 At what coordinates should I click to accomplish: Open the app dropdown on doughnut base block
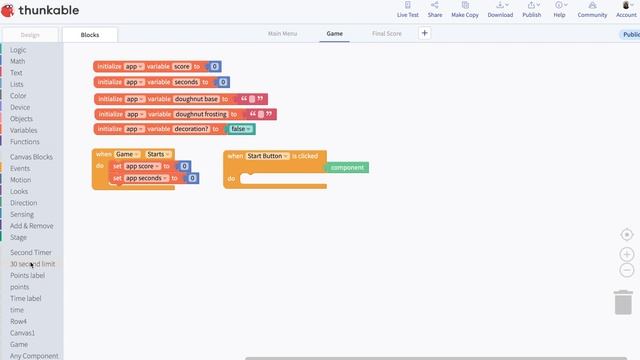[135, 99]
